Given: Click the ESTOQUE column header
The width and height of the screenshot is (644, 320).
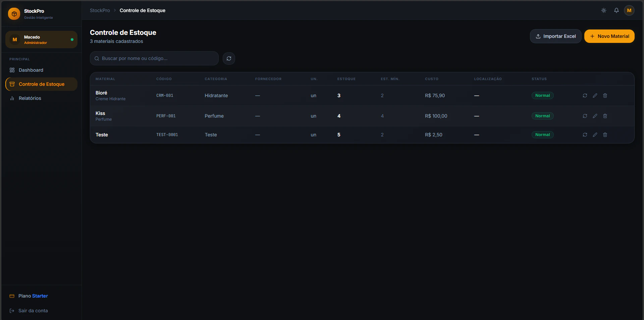Looking at the screenshot, I should (346, 79).
